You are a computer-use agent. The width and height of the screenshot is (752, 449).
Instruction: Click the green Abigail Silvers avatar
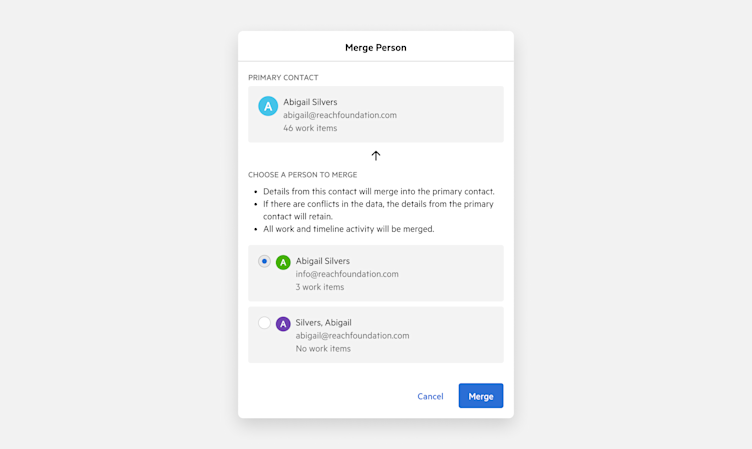pyautogui.click(x=283, y=262)
